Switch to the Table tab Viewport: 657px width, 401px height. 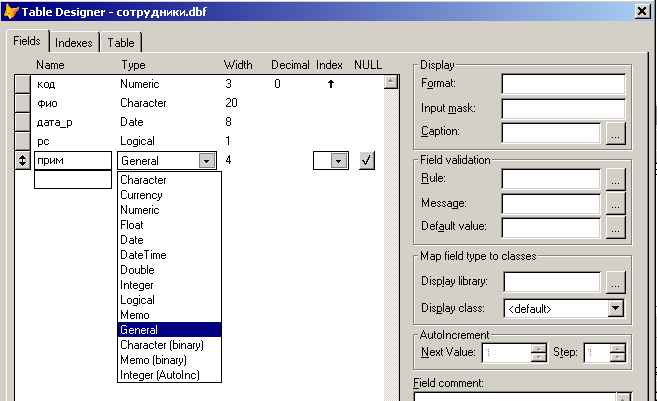click(x=123, y=43)
